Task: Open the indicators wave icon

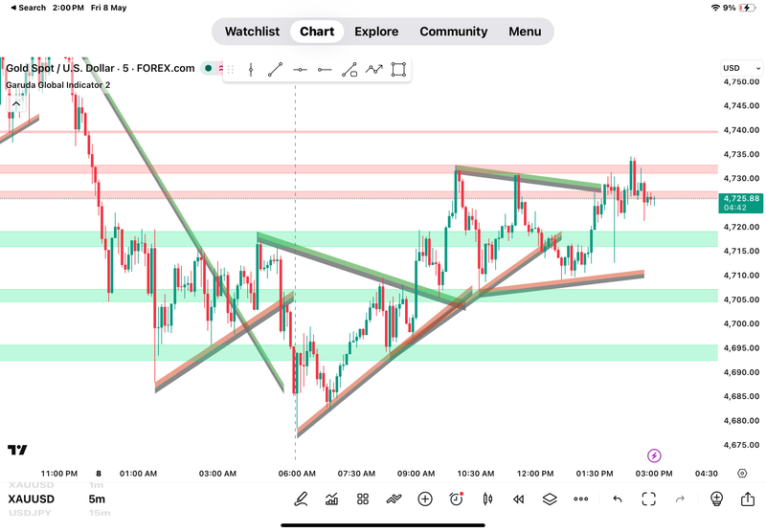Action: pyautogui.click(x=394, y=499)
